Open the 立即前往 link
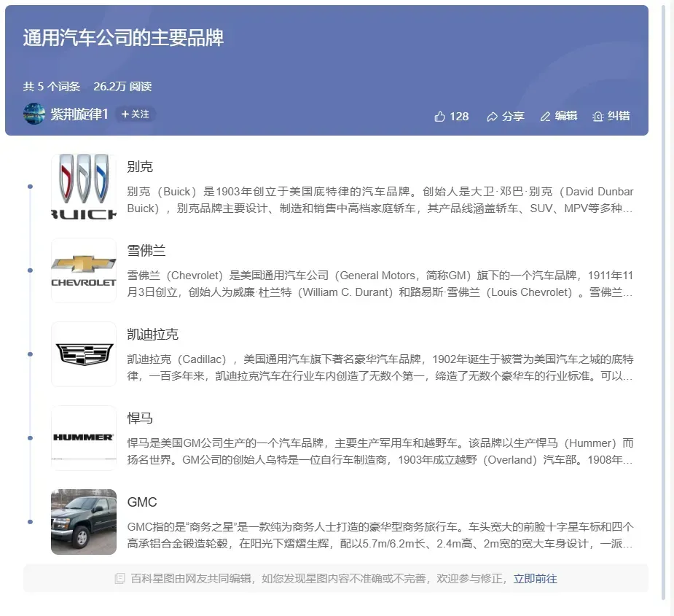Screen dimensions: 674x616 tap(535, 577)
